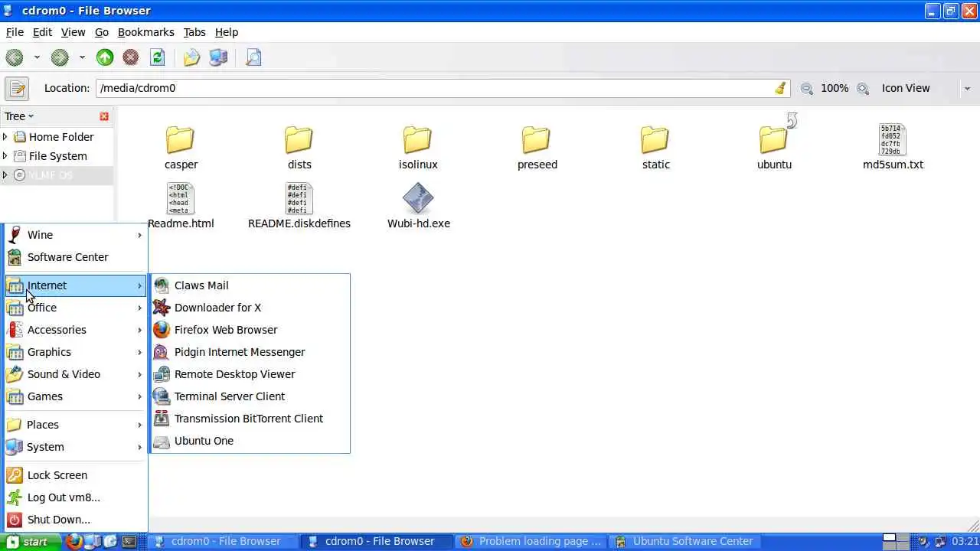The width and height of the screenshot is (980, 551).
Task: Expand Home Folder in the tree
Action: coord(5,137)
